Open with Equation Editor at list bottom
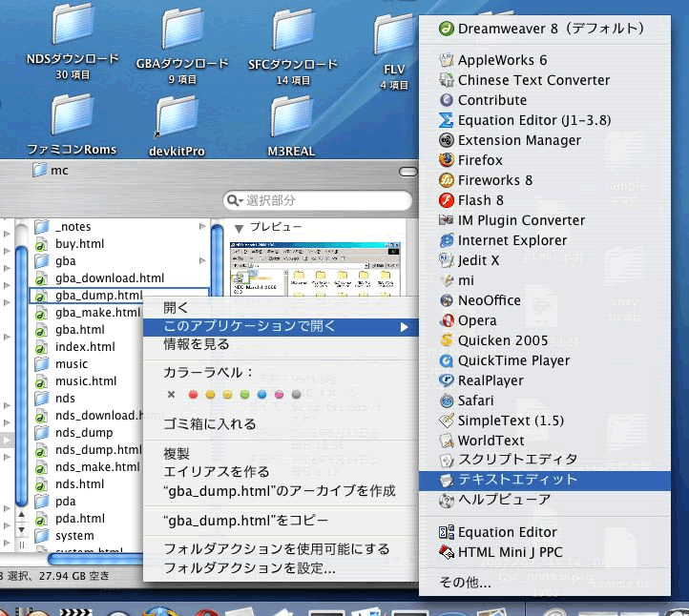689x616 pixels. pos(545,532)
